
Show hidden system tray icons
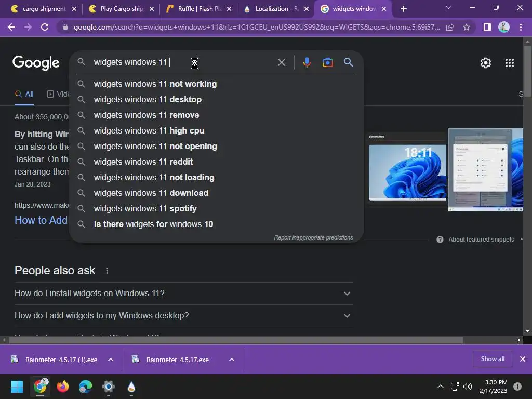coord(441,387)
